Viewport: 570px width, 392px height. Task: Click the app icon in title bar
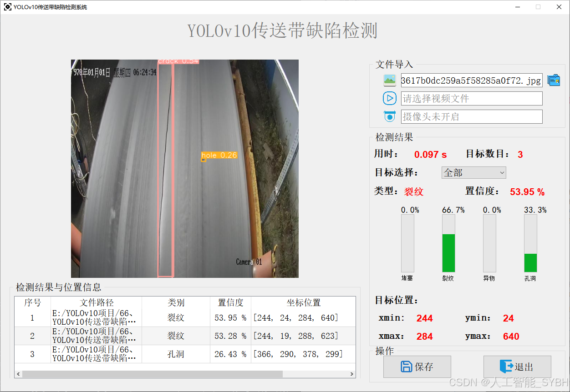pyautogui.click(x=8, y=7)
